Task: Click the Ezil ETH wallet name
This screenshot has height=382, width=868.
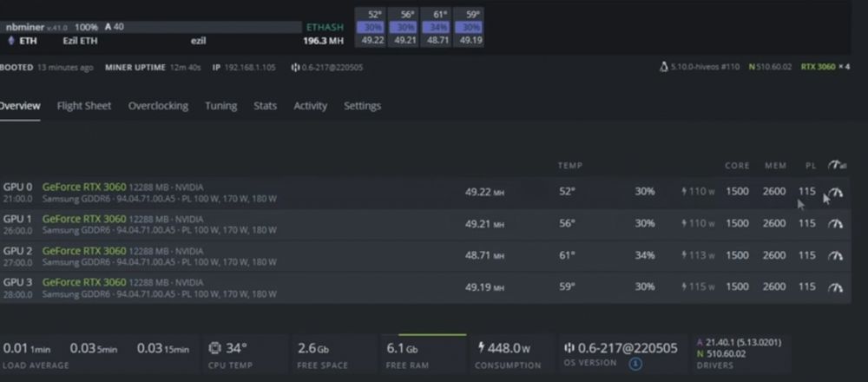Action: pyautogui.click(x=80, y=41)
